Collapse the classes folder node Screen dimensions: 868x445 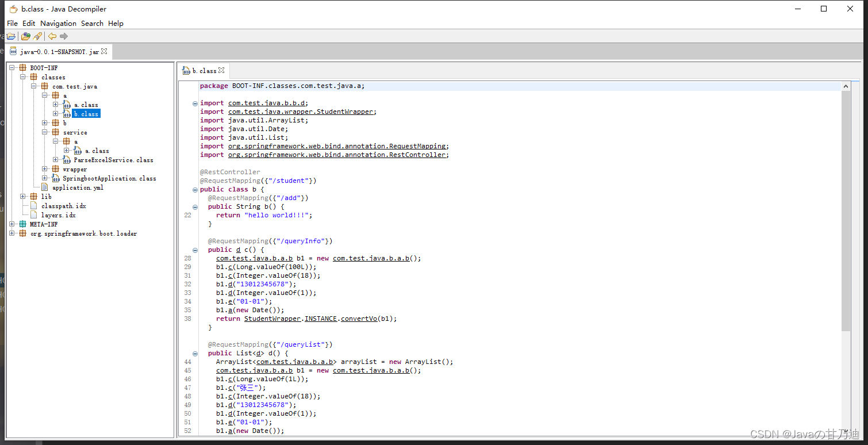click(22, 77)
